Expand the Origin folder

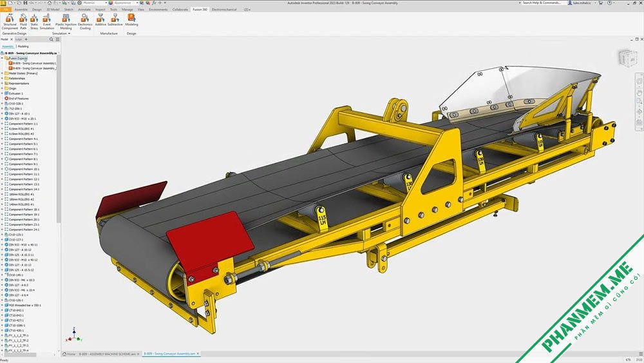[2, 88]
